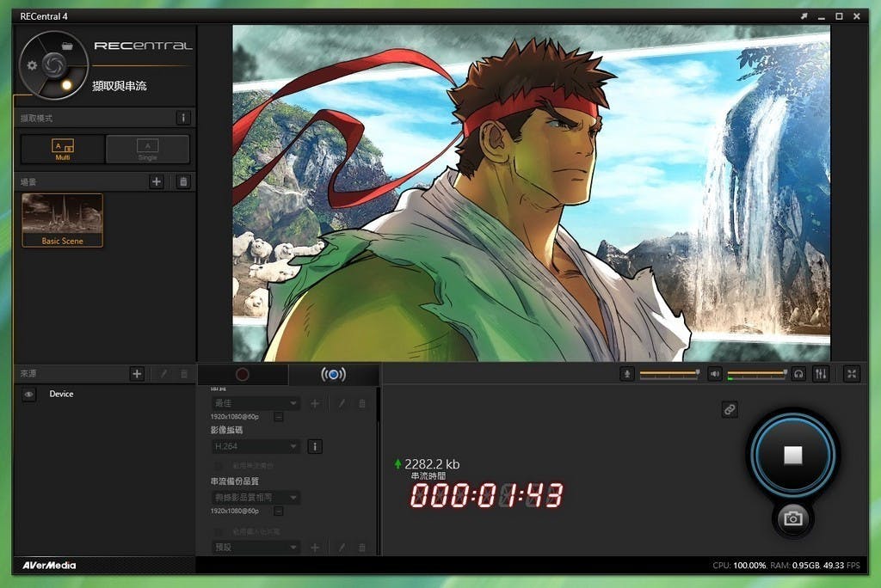Viewport: 881px width, 588px height.
Task: Switch to the streaming broadcast tab
Action: click(333, 375)
